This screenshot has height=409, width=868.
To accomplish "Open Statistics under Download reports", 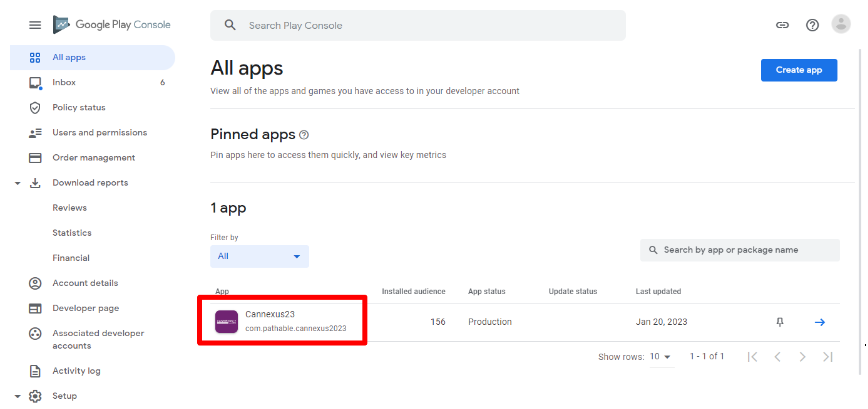I will pyautogui.click(x=72, y=233).
